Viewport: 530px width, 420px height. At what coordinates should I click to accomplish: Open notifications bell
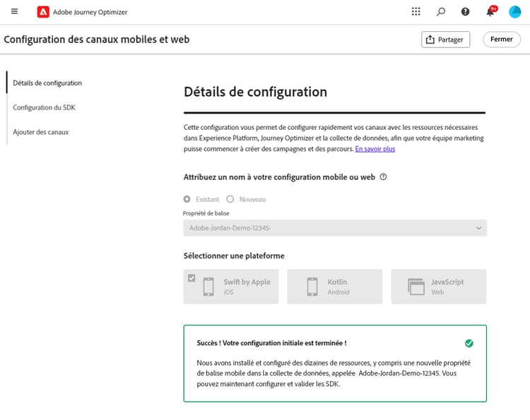[x=490, y=11]
